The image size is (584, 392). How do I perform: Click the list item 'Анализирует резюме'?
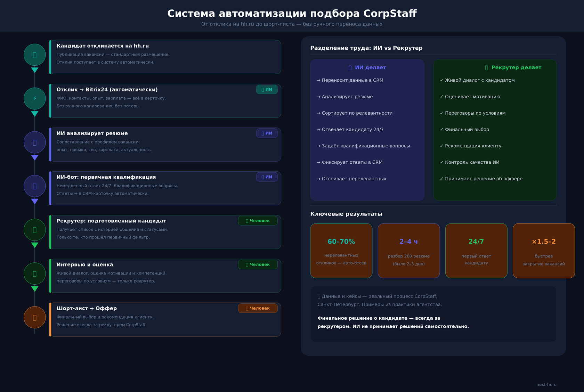click(345, 97)
